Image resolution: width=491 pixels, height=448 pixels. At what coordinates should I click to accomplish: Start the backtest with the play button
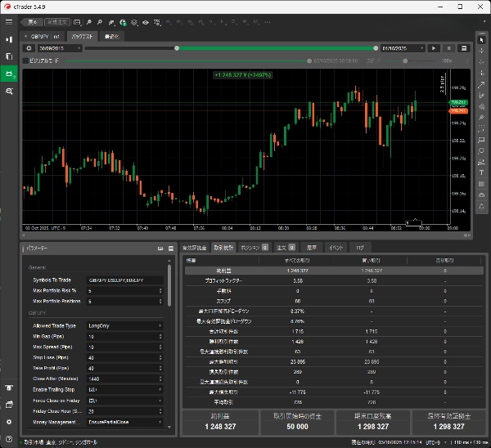[x=434, y=48]
